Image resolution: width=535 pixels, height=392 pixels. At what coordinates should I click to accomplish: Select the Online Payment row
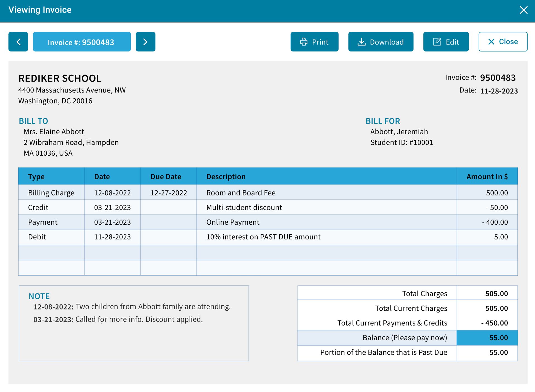click(x=233, y=222)
